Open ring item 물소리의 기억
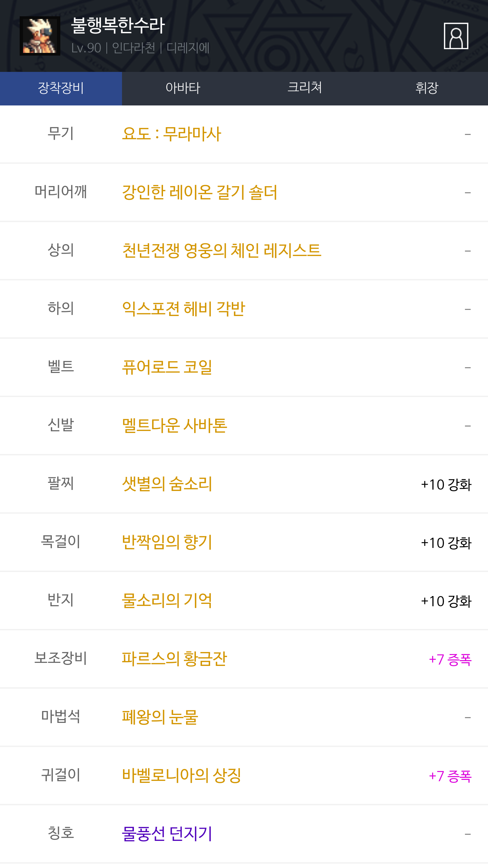The width and height of the screenshot is (488, 868). [167, 600]
